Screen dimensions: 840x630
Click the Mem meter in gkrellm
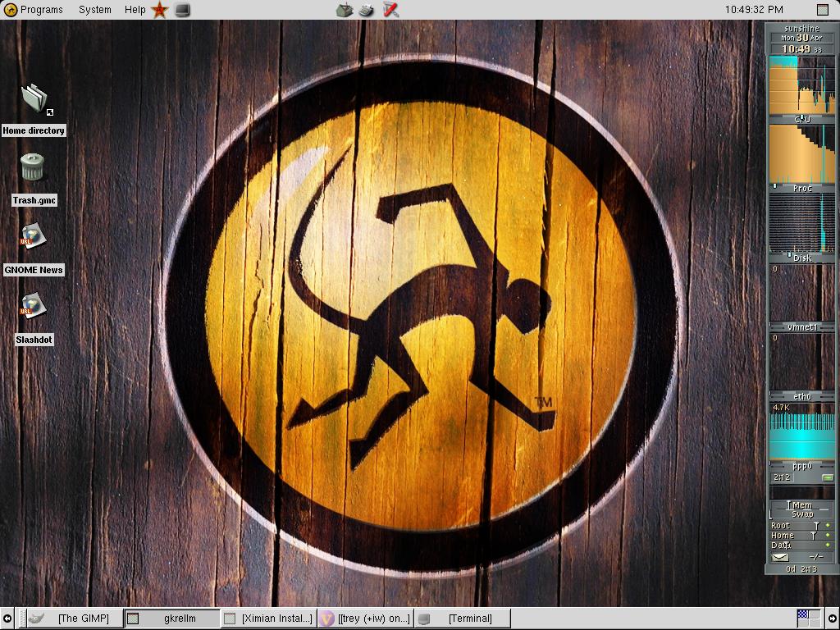coord(802,504)
